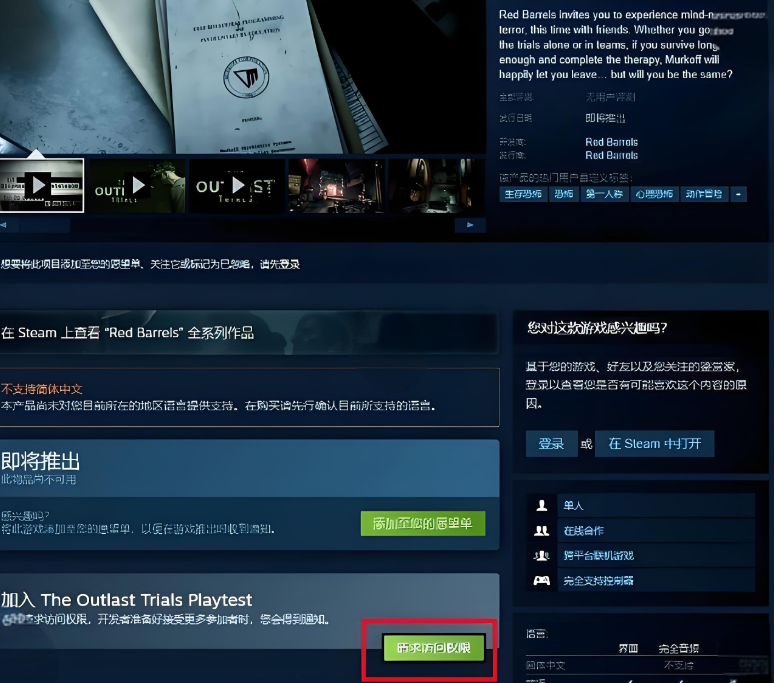Click the 请求访问权限 request access button
The width and height of the screenshot is (774, 683).
point(433,647)
